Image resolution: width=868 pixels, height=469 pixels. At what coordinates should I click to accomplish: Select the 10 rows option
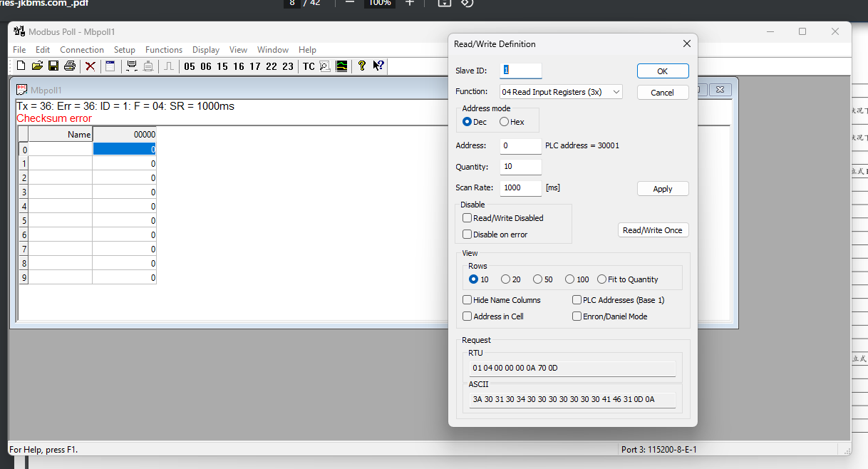pos(479,279)
